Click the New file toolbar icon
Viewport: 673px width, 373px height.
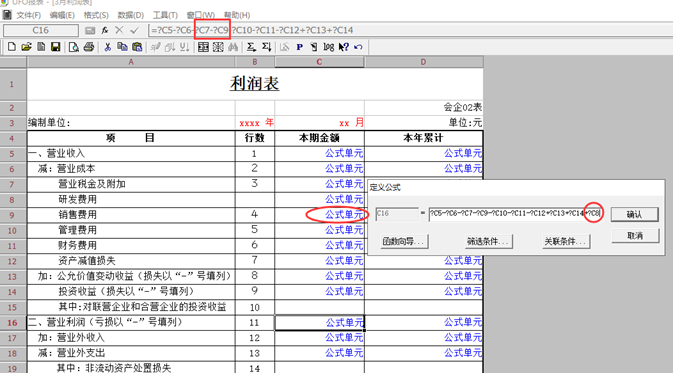click(x=12, y=47)
